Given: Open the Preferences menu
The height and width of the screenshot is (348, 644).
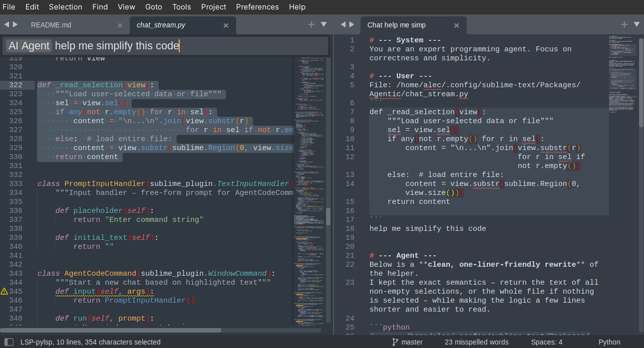Looking at the screenshot, I should pos(257,7).
